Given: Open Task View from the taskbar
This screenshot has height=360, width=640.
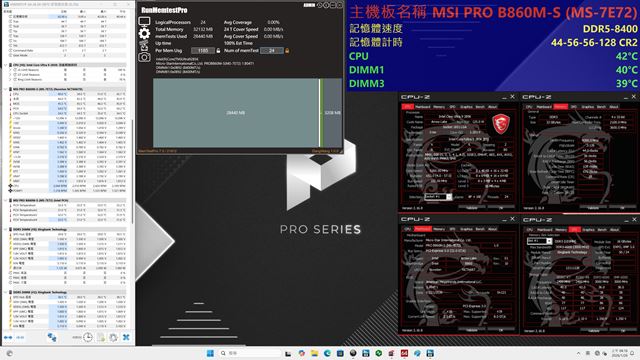Looking at the screenshot, I should pos(288,353).
